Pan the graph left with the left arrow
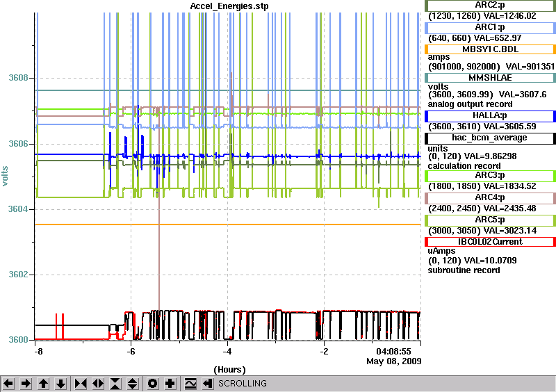This screenshot has width=556, height=392. click(x=8, y=384)
